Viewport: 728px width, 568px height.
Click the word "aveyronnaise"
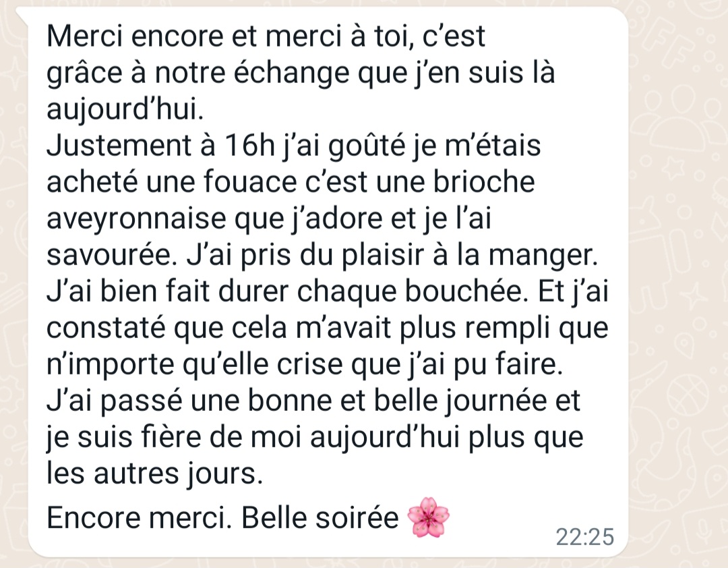click(136, 219)
